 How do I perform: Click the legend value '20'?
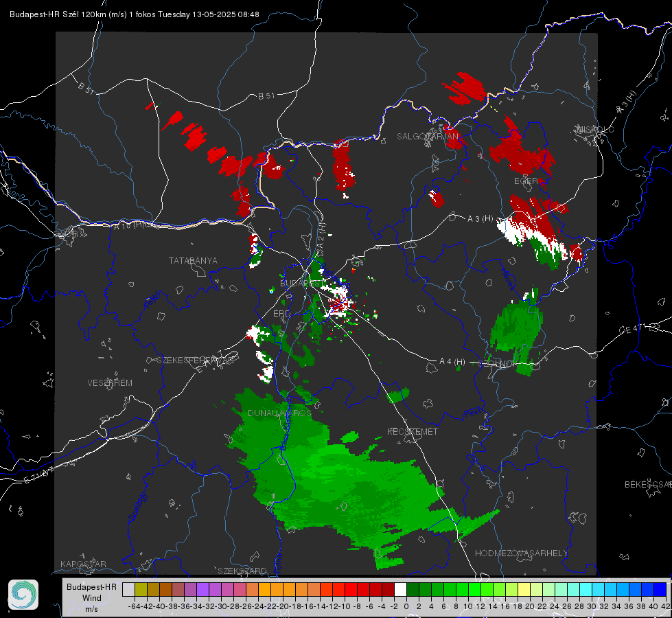point(530,606)
